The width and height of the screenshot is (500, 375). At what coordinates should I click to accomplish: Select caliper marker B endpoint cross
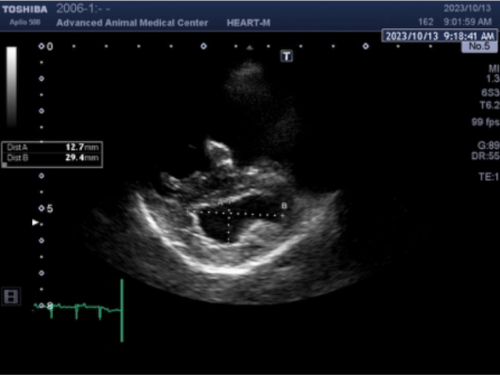[282, 216]
